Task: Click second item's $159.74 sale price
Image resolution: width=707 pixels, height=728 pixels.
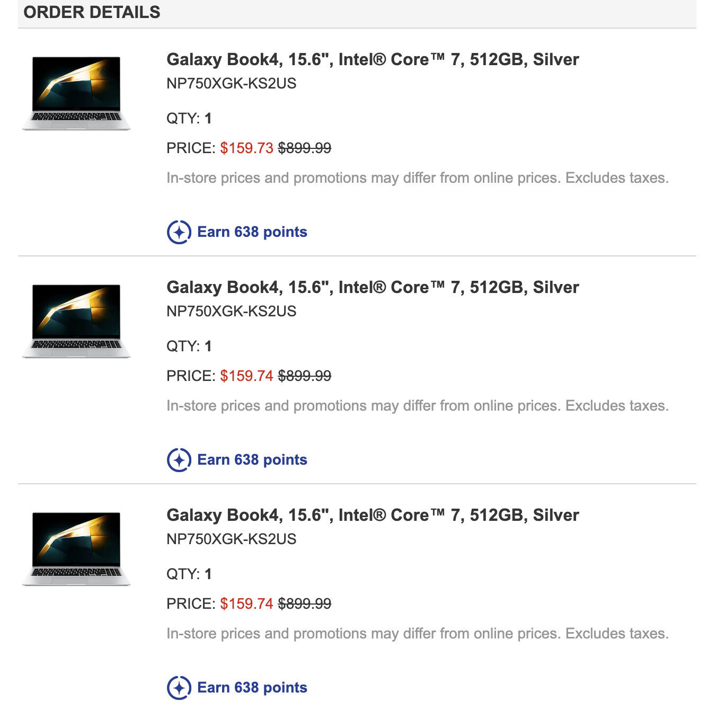Action: (246, 376)
